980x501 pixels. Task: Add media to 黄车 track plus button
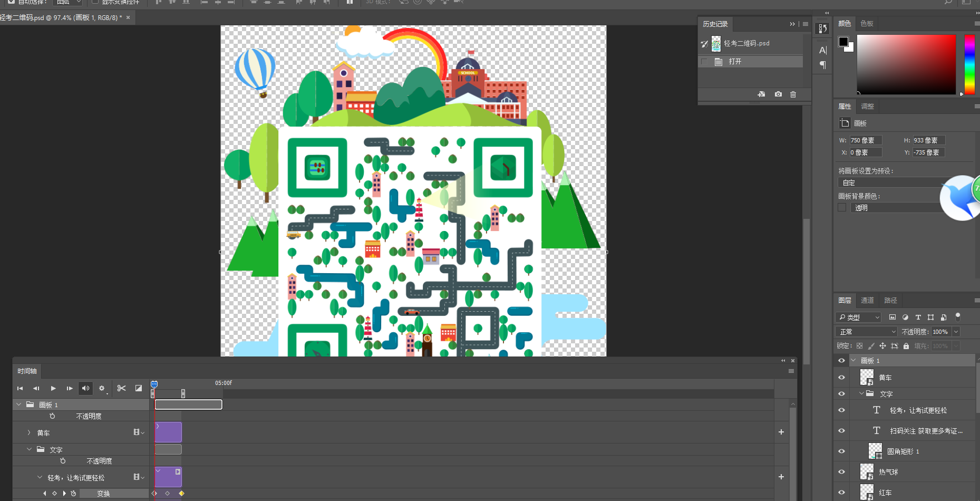pyautogui.click(x=781, y=432)
